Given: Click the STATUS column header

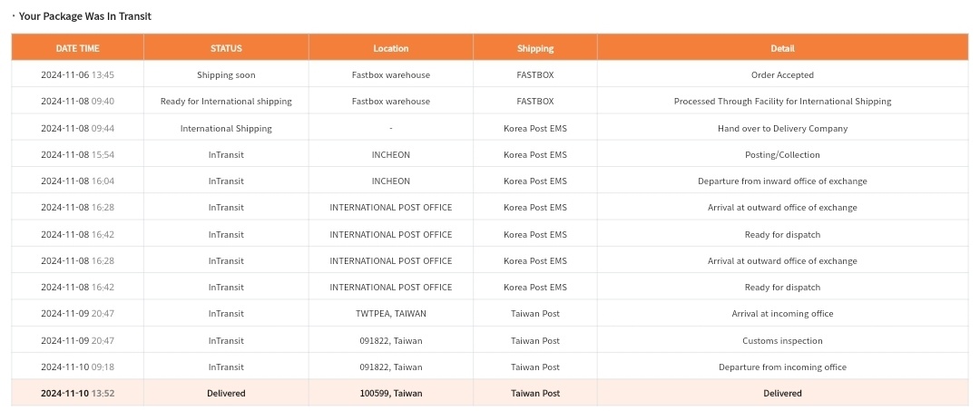Looking at the screenshot, I should coord(226,48).
